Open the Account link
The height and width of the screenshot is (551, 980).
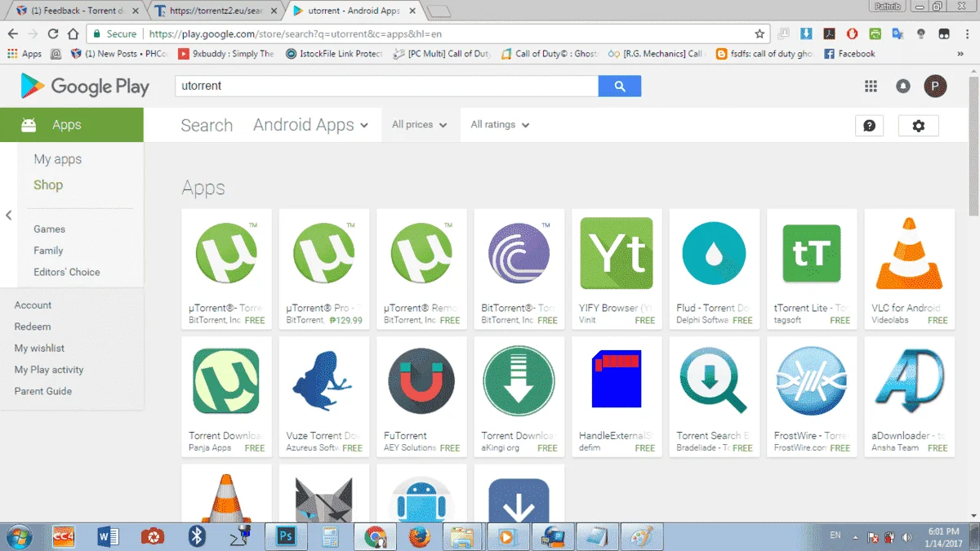(33, 305)
